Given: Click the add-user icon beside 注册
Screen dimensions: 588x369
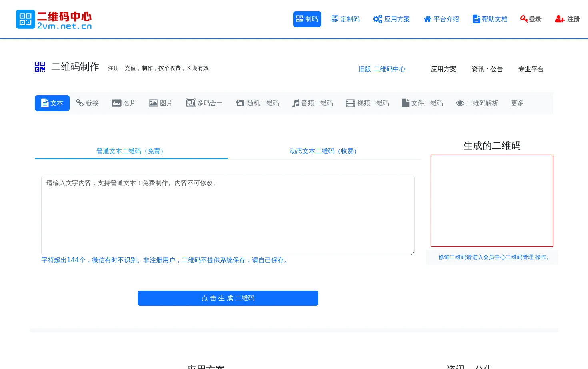Looking at the screenshot, I should click(560, 19).
